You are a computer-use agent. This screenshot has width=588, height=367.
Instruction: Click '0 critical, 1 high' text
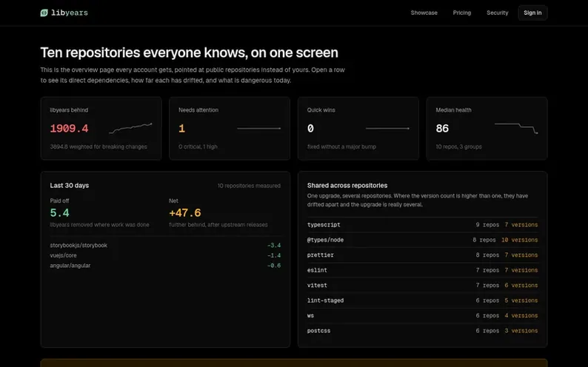pyautogui.click(x=198, y=147)
